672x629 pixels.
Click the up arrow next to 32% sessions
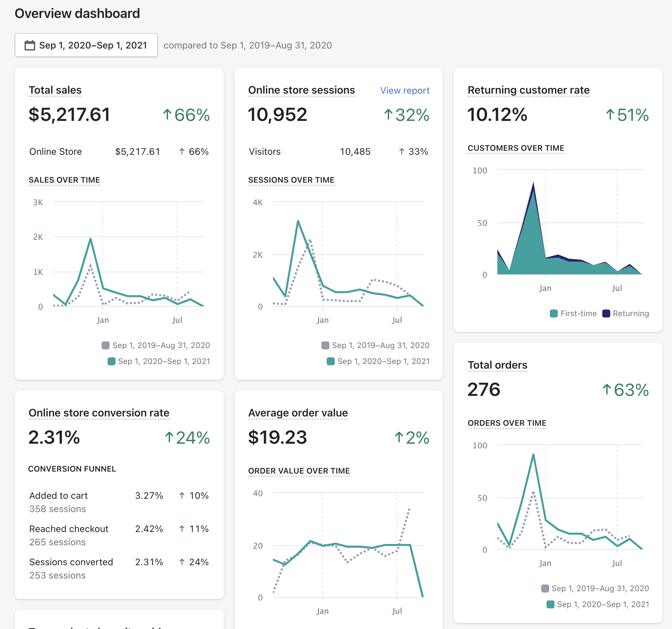388,115
